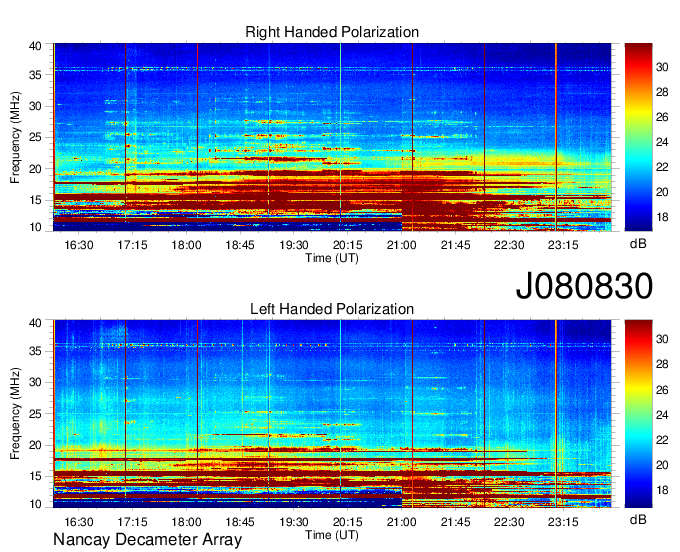The image size is (680, 552).
Task: Click the Nancay Decameter Array caption
Action: point(147,540)
